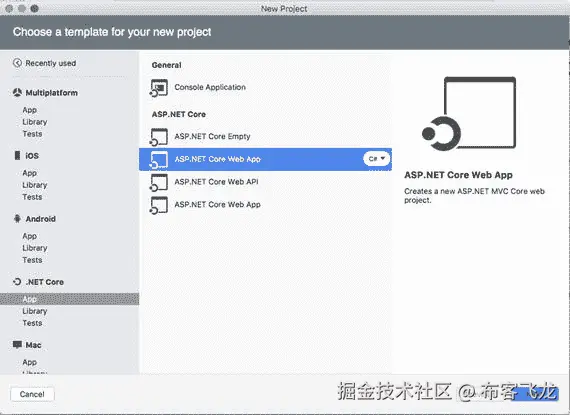The height and width of the screenshot is (415, 570).
Task: Click the Android robot icon in sidebar
Action: [17, 218]
